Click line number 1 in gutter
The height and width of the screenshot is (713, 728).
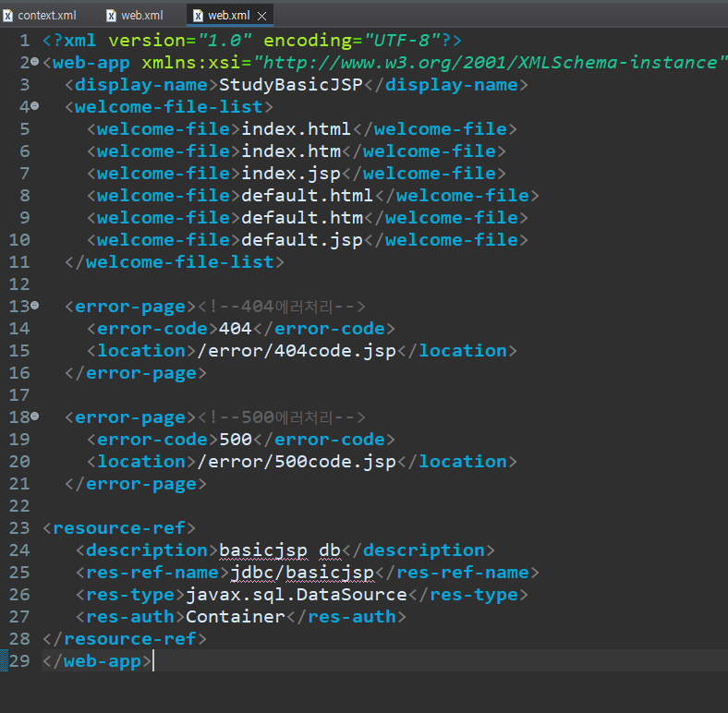[x=25, y=41]
